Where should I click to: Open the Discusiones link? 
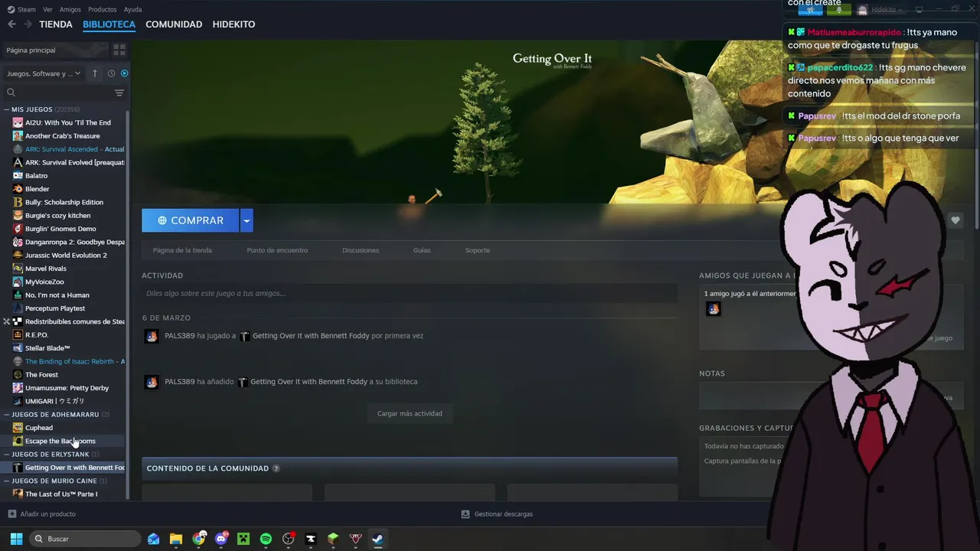point(361,250)
